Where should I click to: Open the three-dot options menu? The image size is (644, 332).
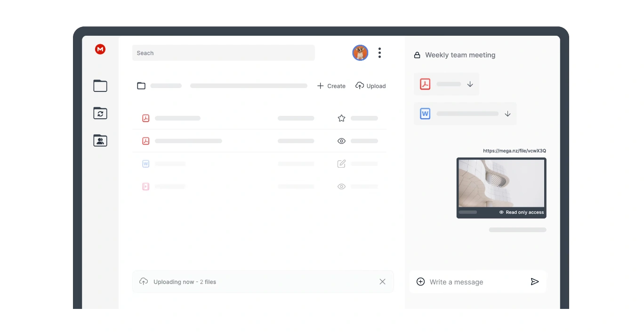(379, 53)
